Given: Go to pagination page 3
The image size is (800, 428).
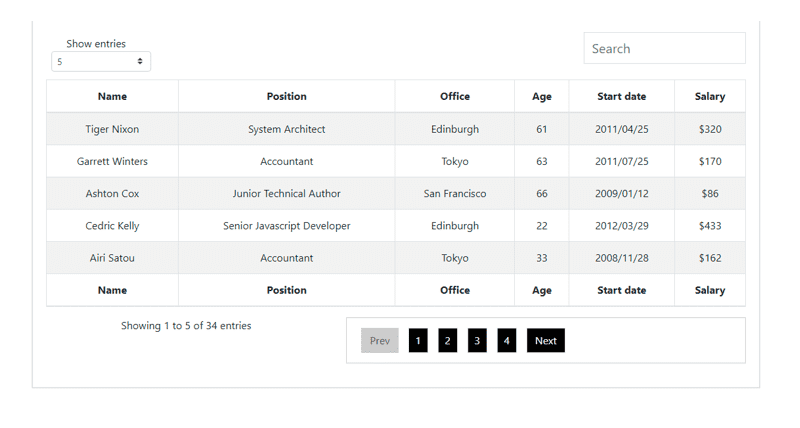Looking at the screenshot, I should [x=477, y=340].
